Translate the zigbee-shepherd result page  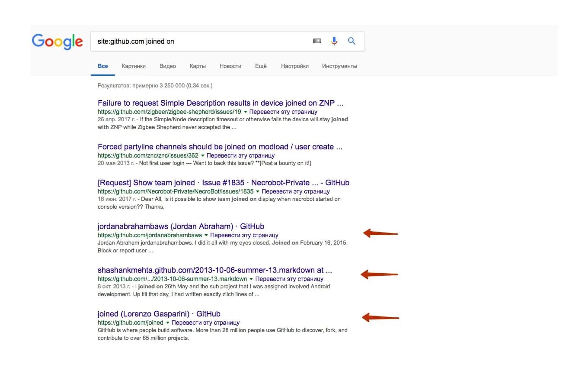pyautogui.click(x=283, y=112)
